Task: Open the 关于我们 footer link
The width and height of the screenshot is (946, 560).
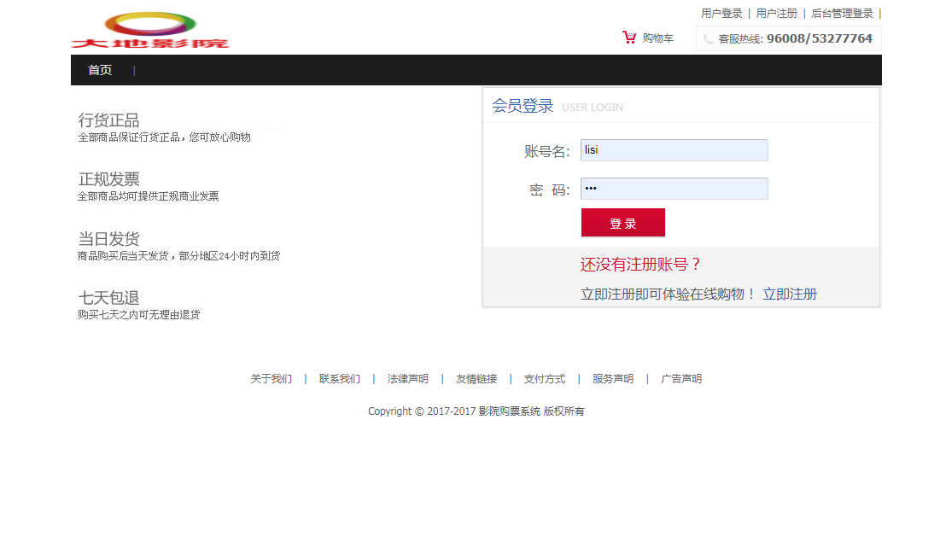Action: [x=270, y=378]
